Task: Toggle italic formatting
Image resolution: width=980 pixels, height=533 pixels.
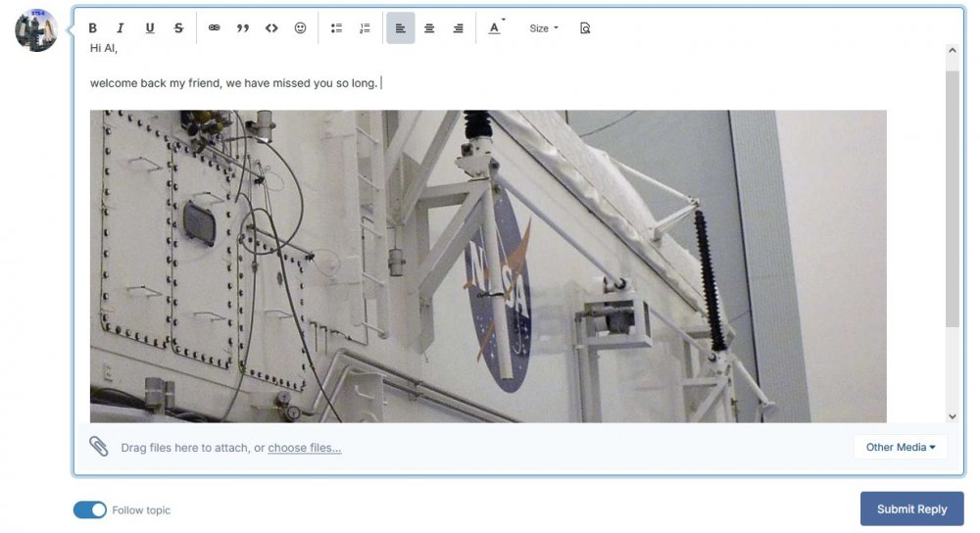Action: [120, 28]
